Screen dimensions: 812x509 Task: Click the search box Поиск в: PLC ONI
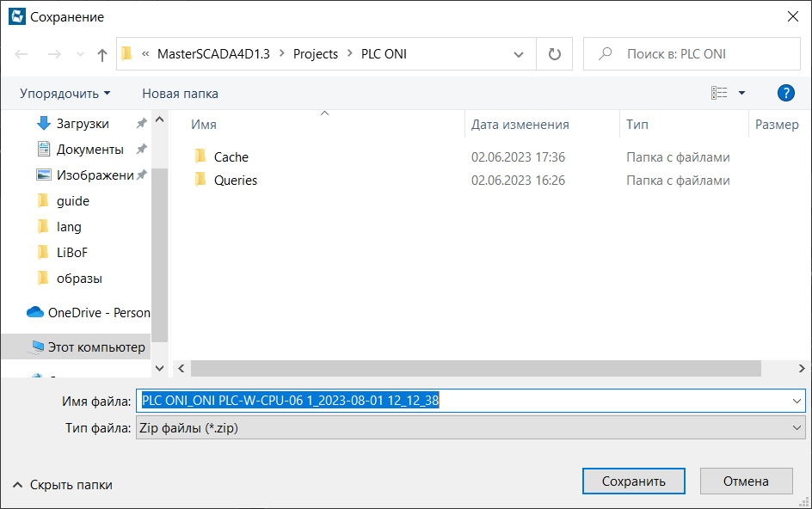click(692, 54)
